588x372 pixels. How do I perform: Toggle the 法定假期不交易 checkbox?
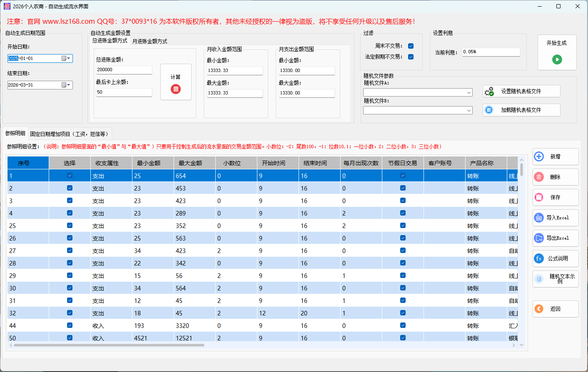click(x=411, y=58)
